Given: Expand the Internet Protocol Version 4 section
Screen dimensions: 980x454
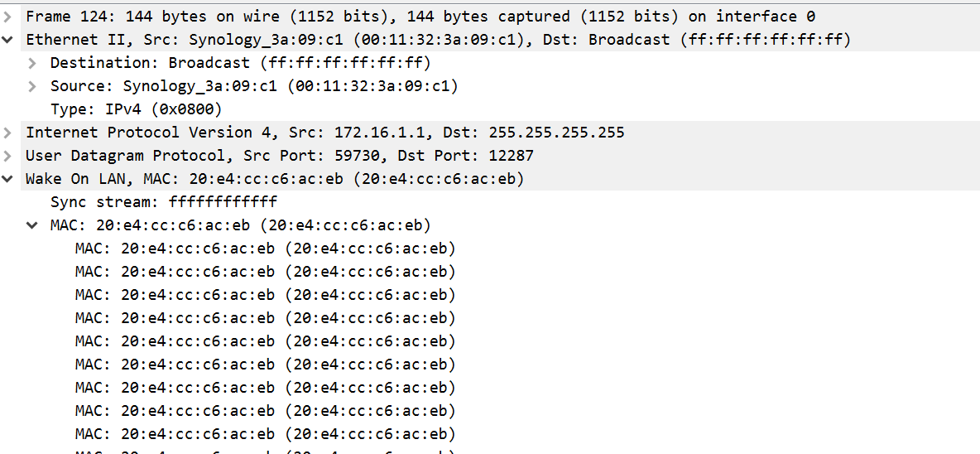Looking at the screenshot, I should click(x=7, y=133).
